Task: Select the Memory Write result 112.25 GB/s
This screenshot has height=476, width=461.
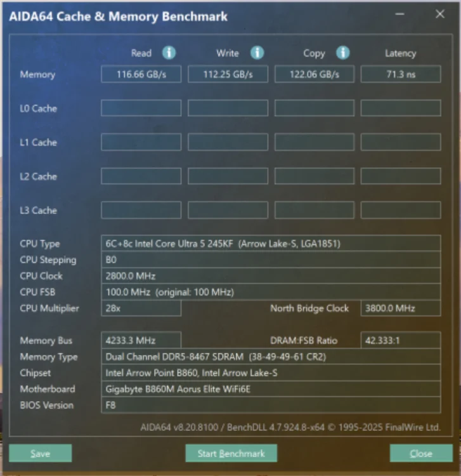Action: (x=228, y=74)
